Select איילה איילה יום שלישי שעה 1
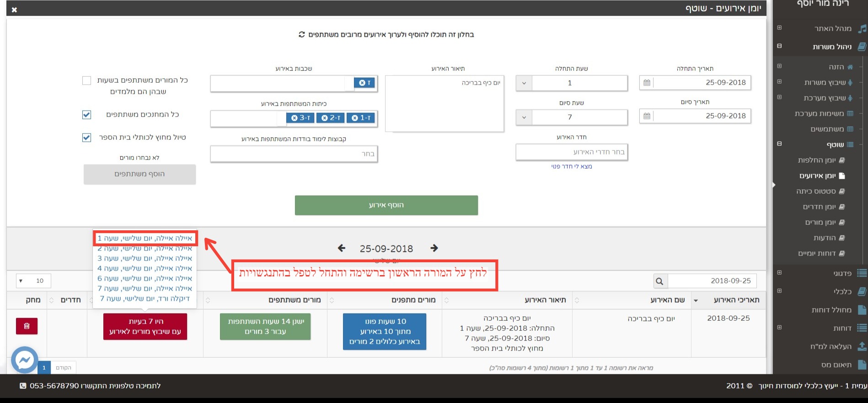Screen dimensions: 868x403 [x=145, y=239]
